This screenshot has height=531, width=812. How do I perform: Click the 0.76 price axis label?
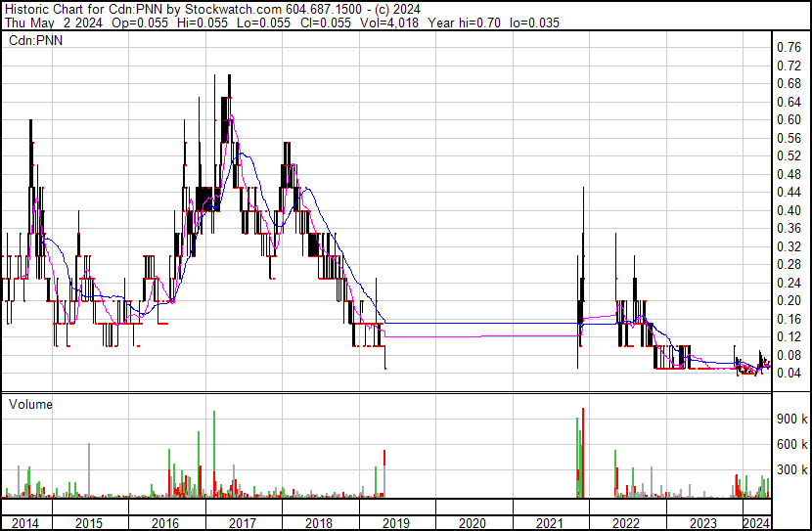point(789,48)
